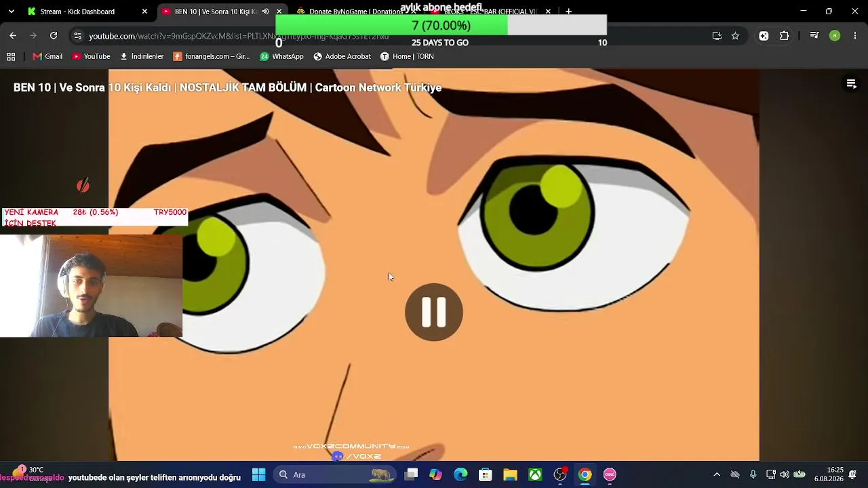
Task: Open the YouTube bookmark
Action: pyautogui.click(x=91, y=56)
